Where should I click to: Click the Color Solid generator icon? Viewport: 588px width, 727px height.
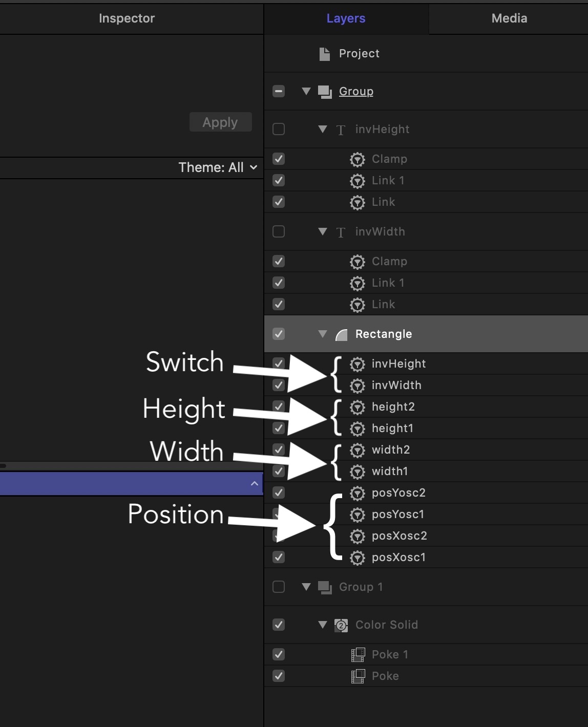341,625
